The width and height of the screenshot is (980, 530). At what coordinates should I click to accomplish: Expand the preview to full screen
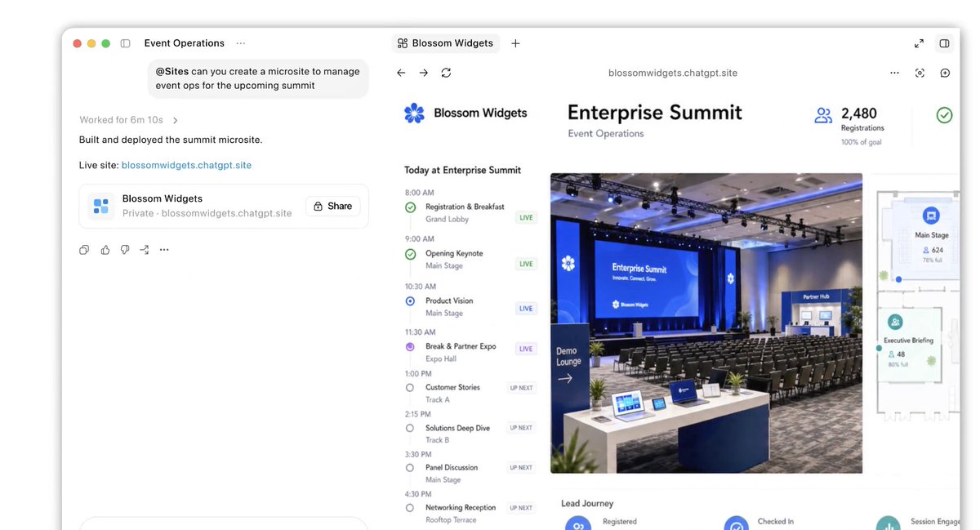pyautogui.click(x=919, y=43)
